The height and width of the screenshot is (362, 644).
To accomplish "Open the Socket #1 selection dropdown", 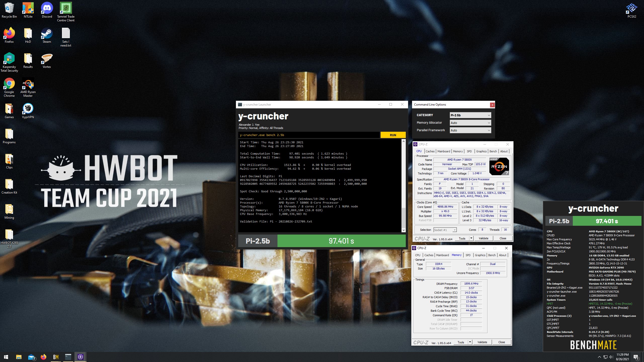I will pos(445,230).
